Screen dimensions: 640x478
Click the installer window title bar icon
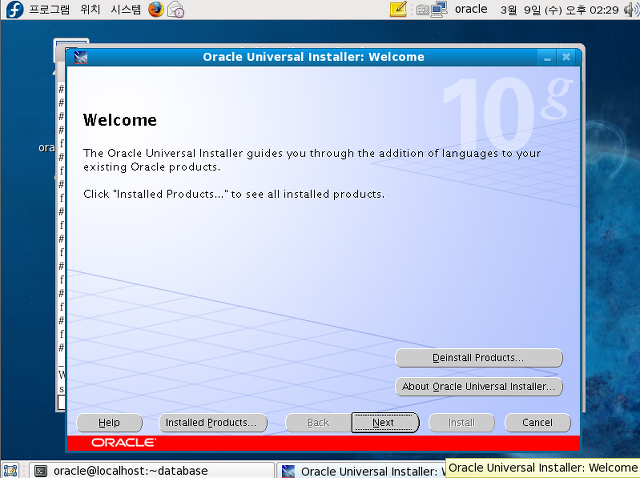coord(81,57)
